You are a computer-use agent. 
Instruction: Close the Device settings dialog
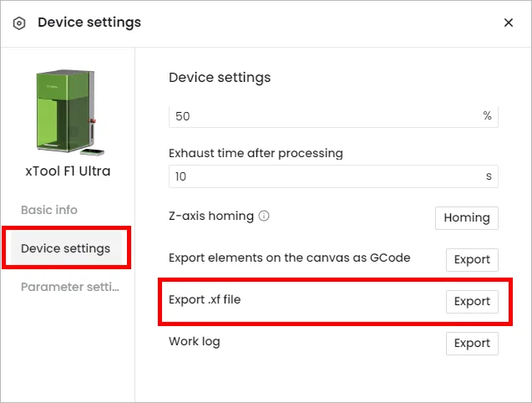[x=509, y=23]
